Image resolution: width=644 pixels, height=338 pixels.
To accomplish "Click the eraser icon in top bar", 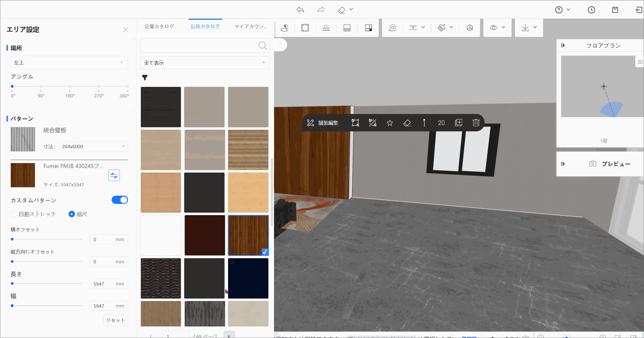I will pos(341,10).
